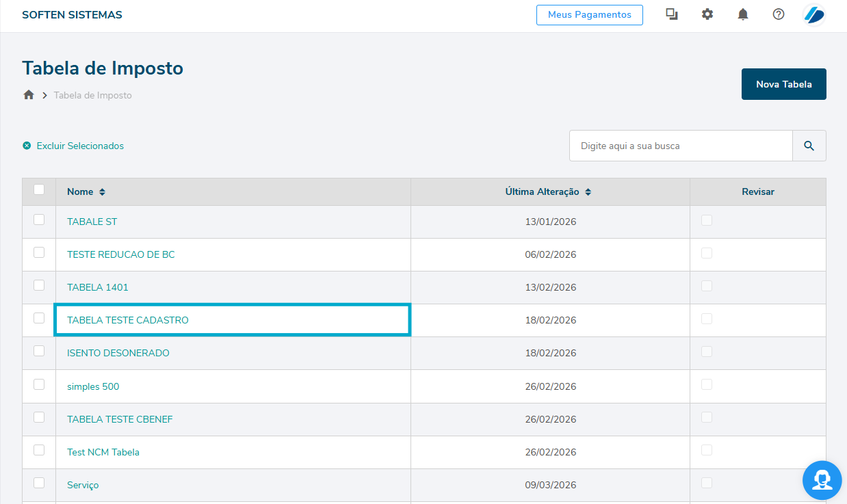This screenshot has height=504, width=847.
Task: Open the windows/screens icon in header
Action: 672,14
